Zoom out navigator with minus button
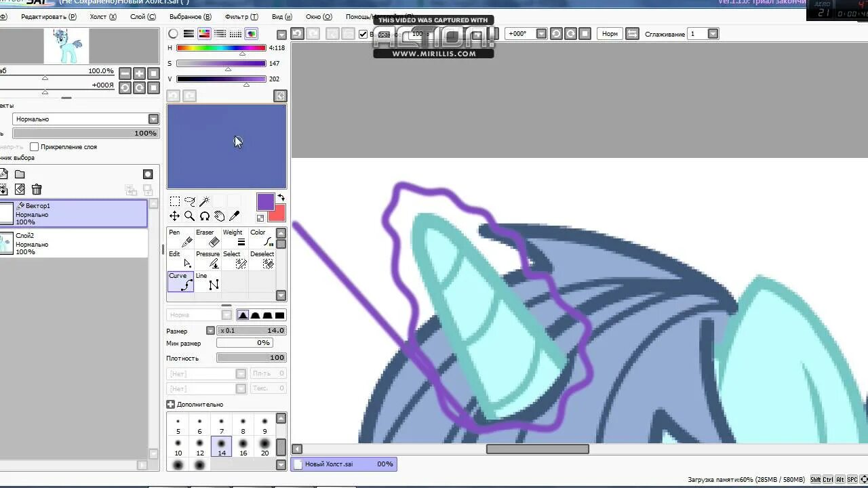Image resolution: width=868 pixels, height=488 pixels. coord(125,73)
